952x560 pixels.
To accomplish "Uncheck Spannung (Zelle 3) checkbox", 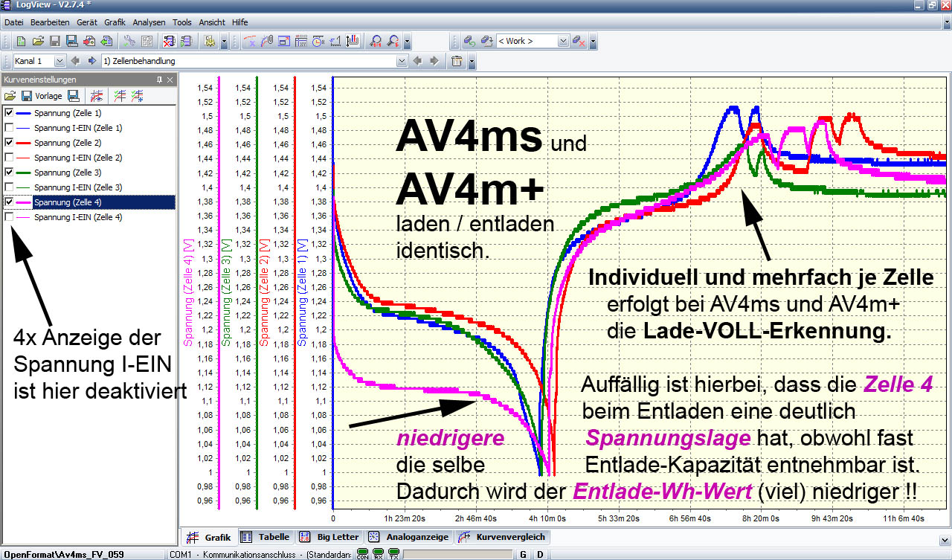I will click(x=9, y=173).
